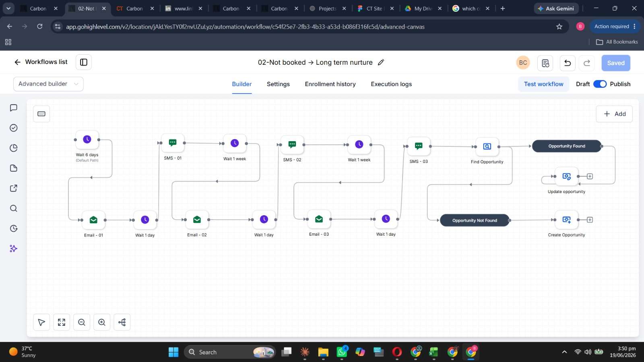Click the Test workflow button
This screenshot has height=362, width=644.
click(x=543, y=84)
